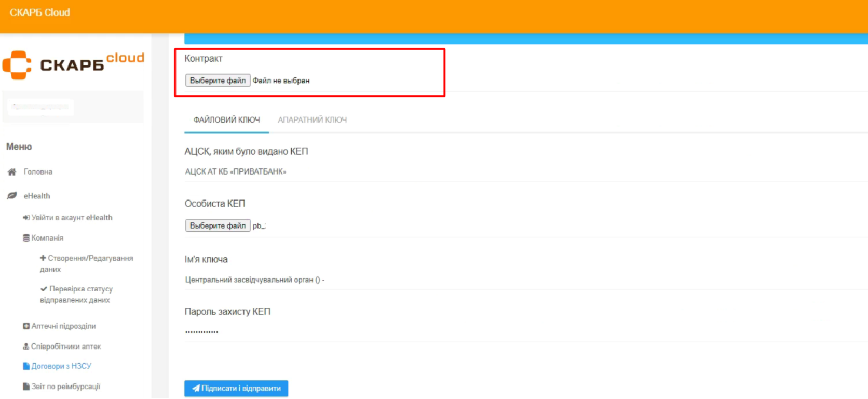
Task: Click the database icon beside Компанія
Action: 26,238
